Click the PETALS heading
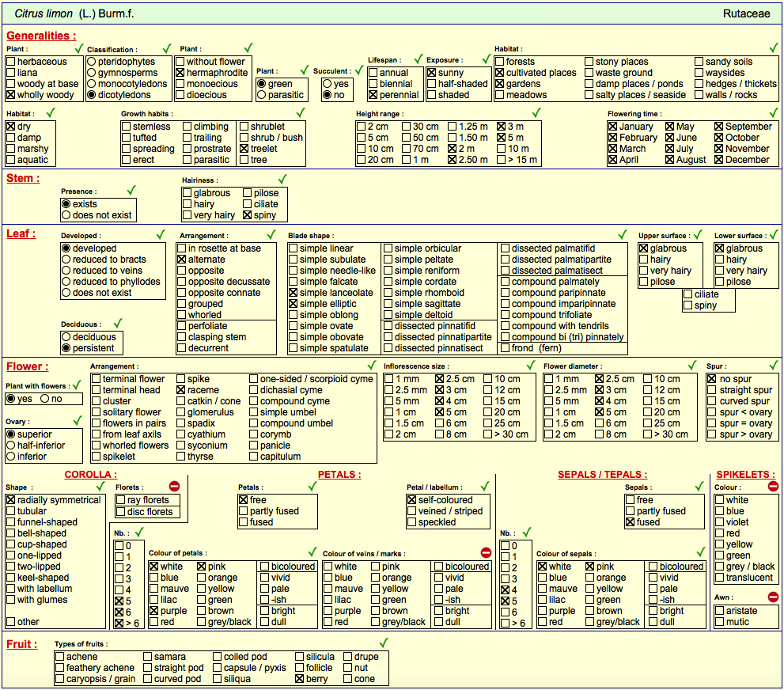 pyautogui.click(x=339, y=475)
